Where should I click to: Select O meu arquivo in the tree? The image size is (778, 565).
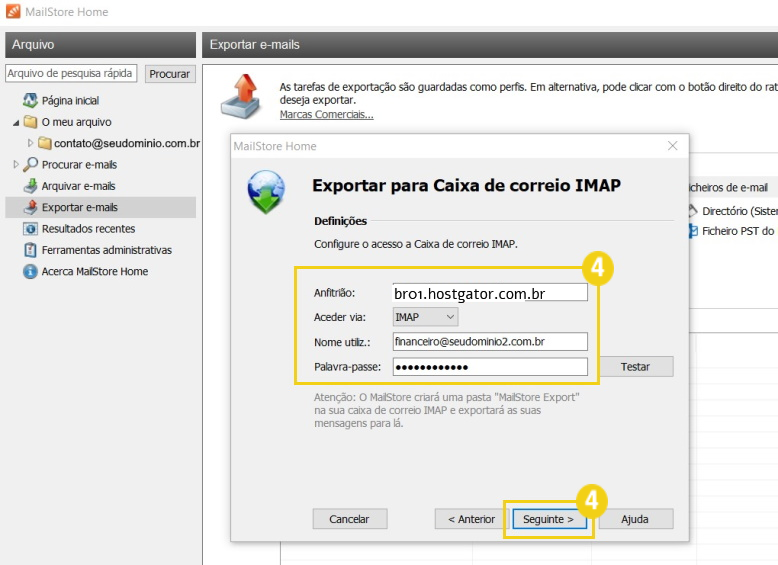pyautogui.click(x=76, y=122)
